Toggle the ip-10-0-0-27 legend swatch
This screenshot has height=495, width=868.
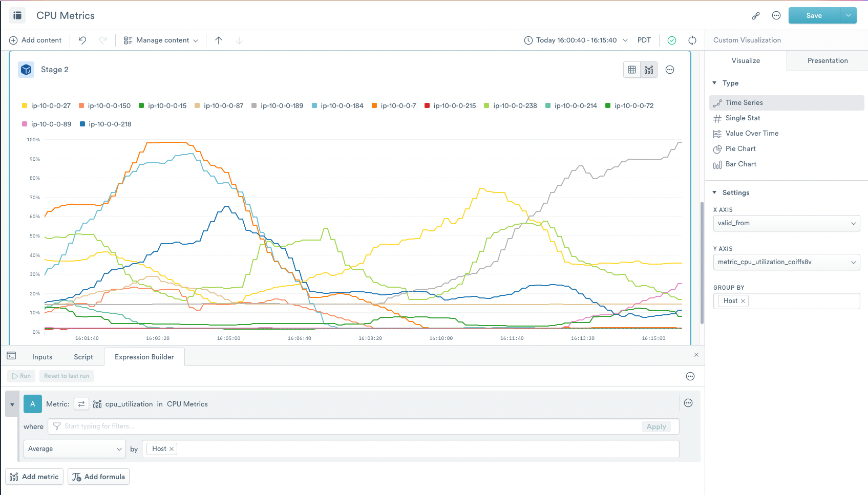tap(25, 105)
